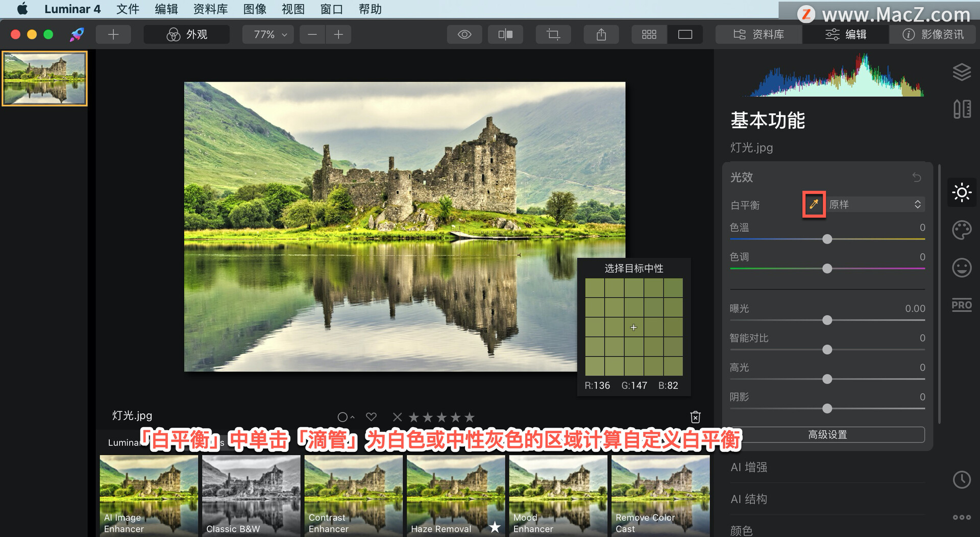Viewport: 980px width, 537px height.
Task: Toggle the quick preview eye icon
Action: point(464,34)
